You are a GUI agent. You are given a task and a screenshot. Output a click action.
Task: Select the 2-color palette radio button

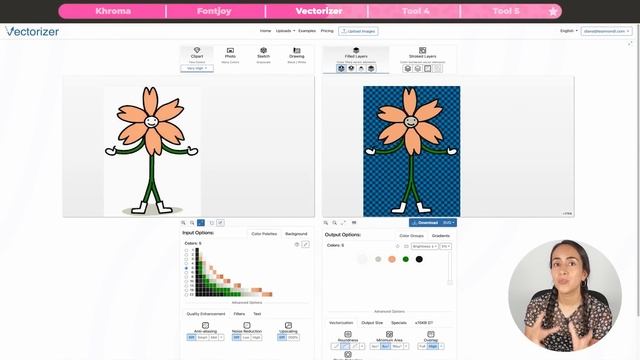point(187,255)
